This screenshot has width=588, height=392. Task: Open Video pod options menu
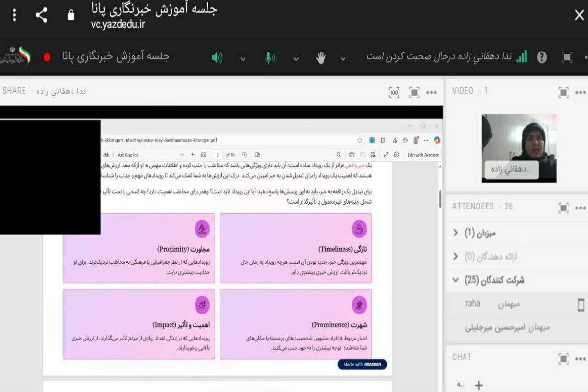pyautogui.click(x=581, y=92)
